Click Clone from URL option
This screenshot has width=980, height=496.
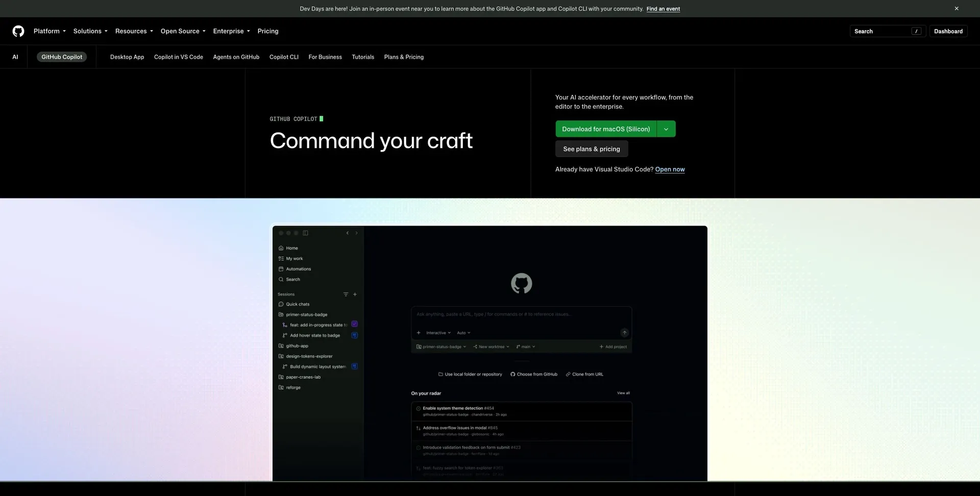[x=584, y=375]
